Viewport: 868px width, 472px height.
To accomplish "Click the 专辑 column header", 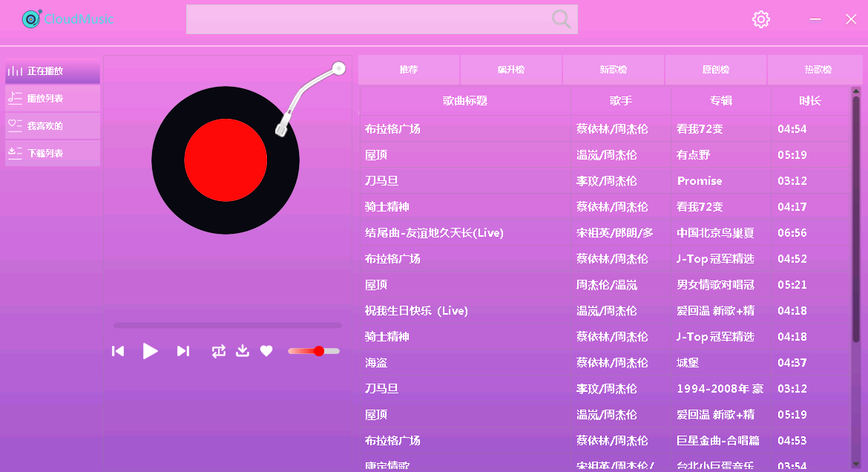I will click(721, 101).
